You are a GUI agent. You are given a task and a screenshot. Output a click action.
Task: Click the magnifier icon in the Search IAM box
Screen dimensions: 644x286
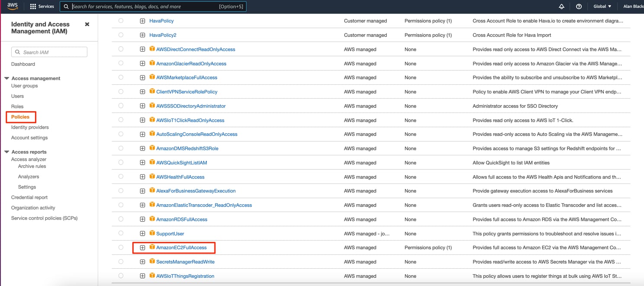(x=18, y=52)
